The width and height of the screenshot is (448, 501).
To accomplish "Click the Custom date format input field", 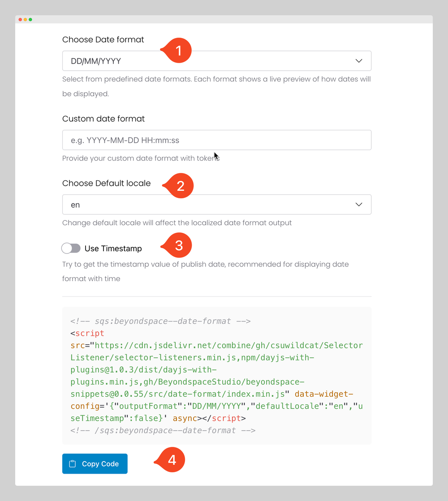I will [217, 140].
